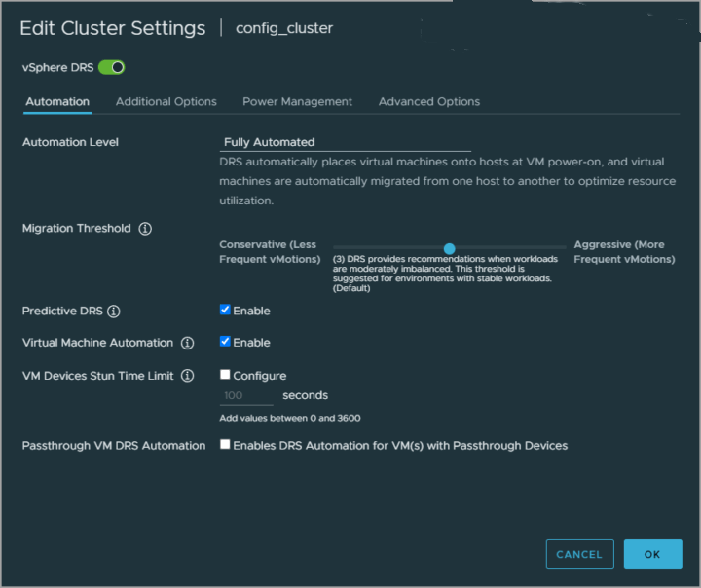Viewport: 701px width, 588px height.
Task: Check the Stun Time Limit Configure checkbox
Action: tap(225, 375)
